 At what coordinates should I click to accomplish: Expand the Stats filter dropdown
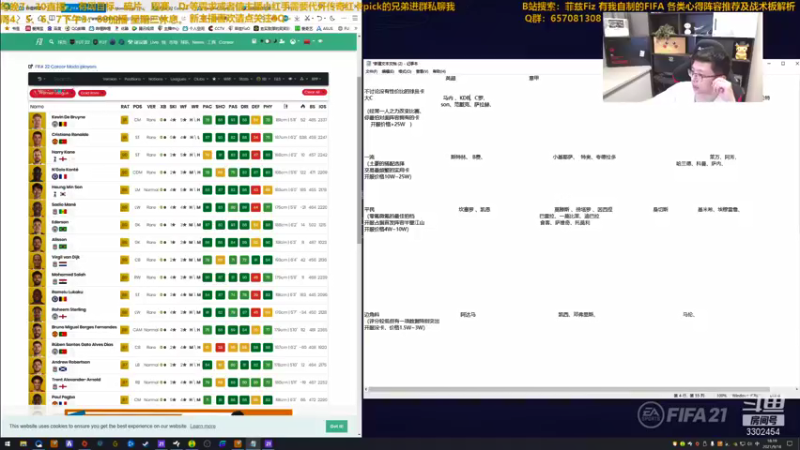tap(245, 79)
